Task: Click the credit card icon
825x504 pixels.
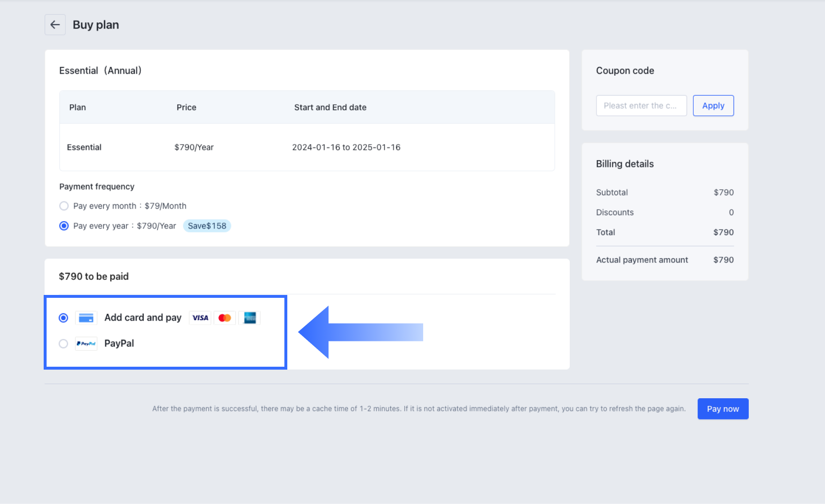Action: (86, 318)
